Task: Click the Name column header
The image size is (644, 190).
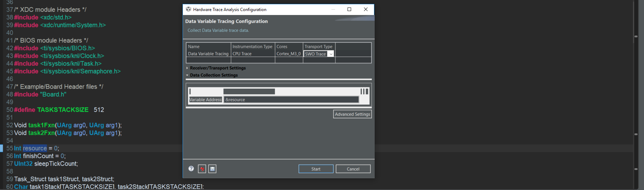Action: 209,47
